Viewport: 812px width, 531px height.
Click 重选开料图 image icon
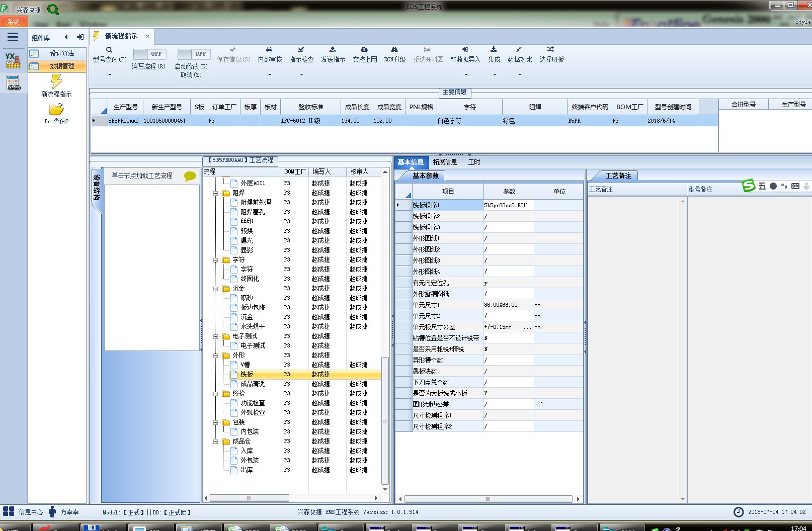(x=428, y=50)
